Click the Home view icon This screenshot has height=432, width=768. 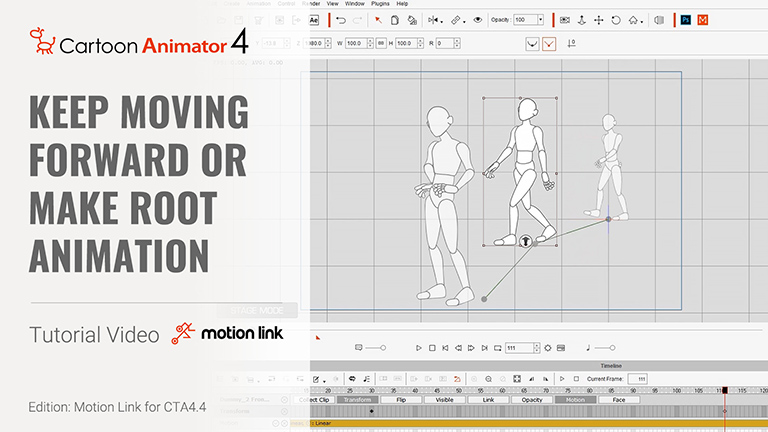pos(633,20)
